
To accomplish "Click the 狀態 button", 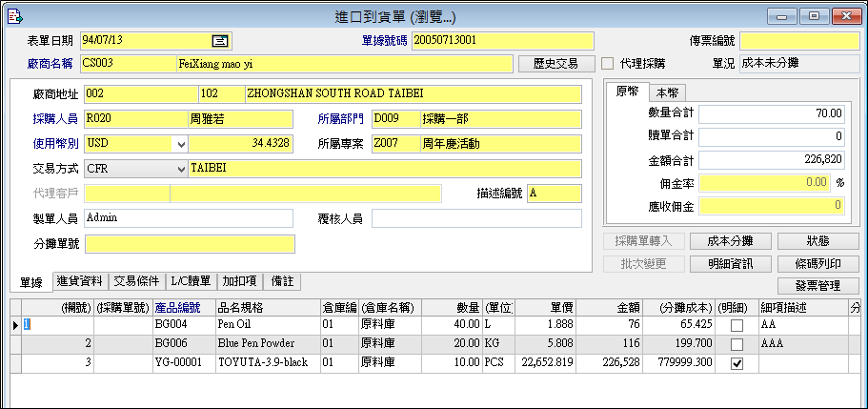I will pyautogui.click(x=818, y=241).
